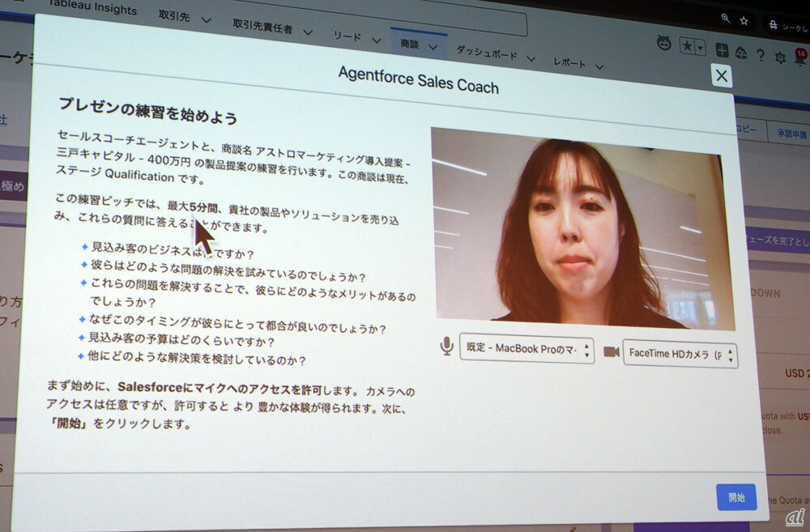
Task: Open the Salesforce help question mark
Action: click(760, 55)
